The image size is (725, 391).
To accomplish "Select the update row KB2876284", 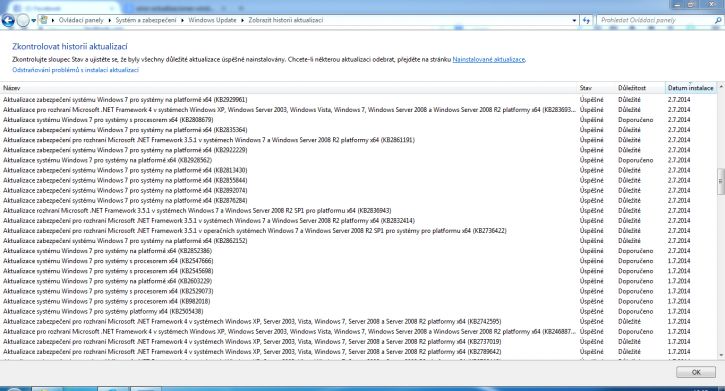I will (x=358, y=201).
